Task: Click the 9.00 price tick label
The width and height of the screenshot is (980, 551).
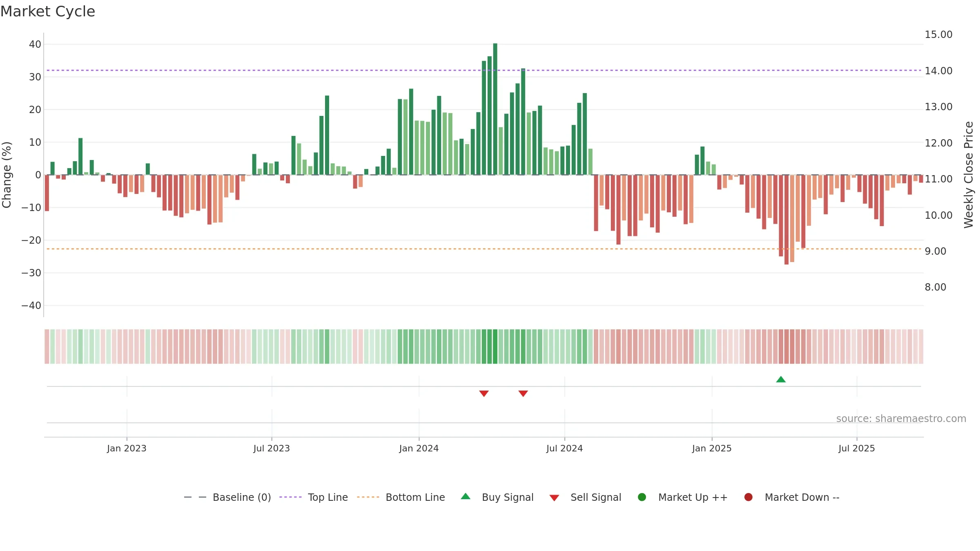Action: (x=935, y=251)
